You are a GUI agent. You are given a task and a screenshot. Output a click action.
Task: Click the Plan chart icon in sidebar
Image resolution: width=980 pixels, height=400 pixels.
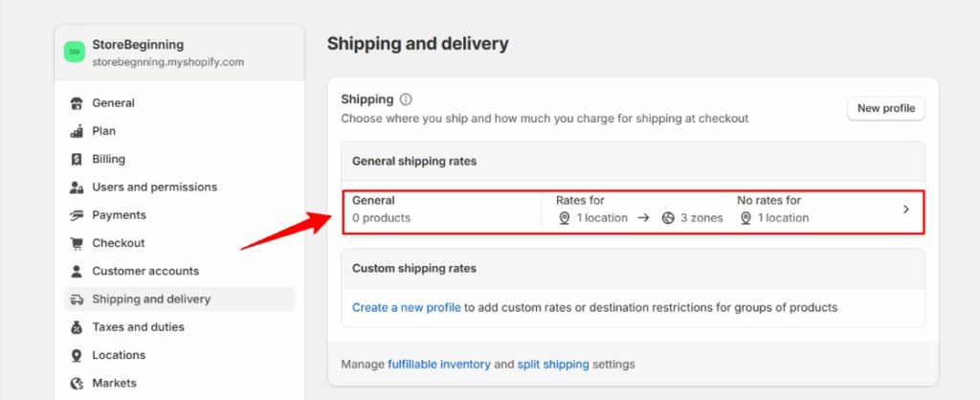coord(76,131)
